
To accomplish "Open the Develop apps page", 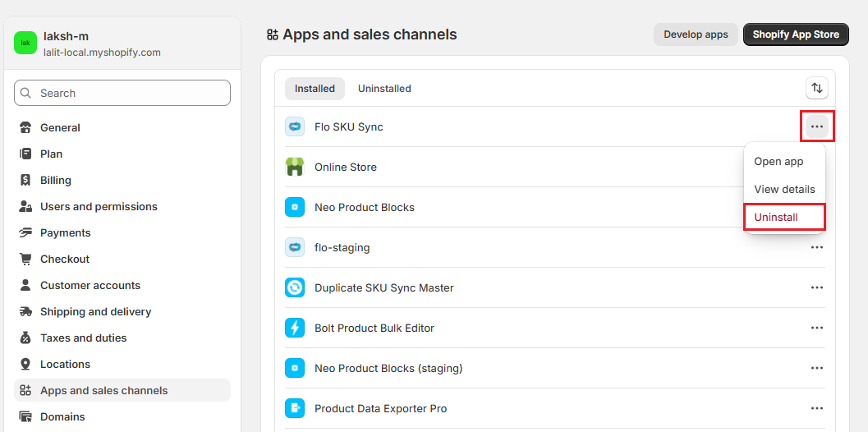I will (x=696, y=34).
